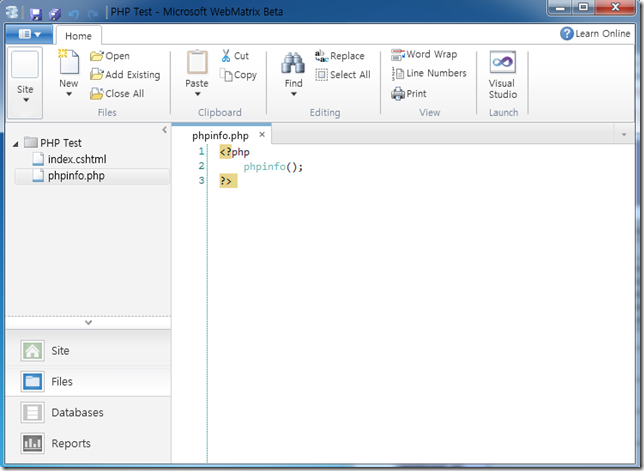Select All text in editor

point(343,75)
